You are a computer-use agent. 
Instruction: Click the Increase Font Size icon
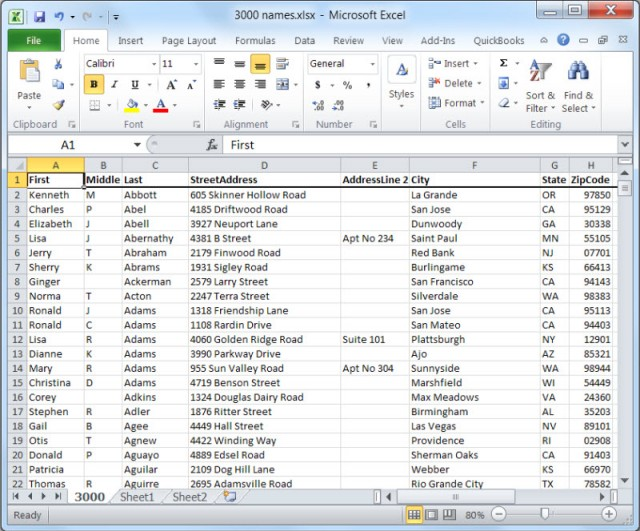coord(171,84)
